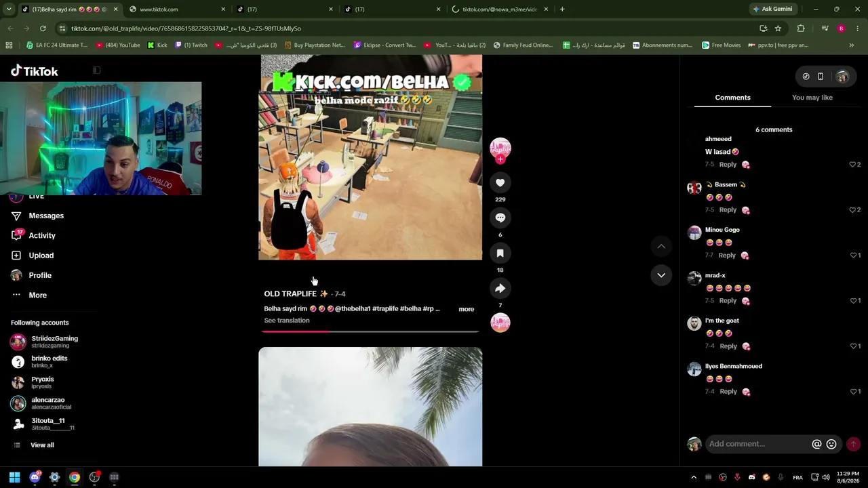Go to the previous video with up arrow
Viewport: 868px width, 488px height.
click(661, 246)
